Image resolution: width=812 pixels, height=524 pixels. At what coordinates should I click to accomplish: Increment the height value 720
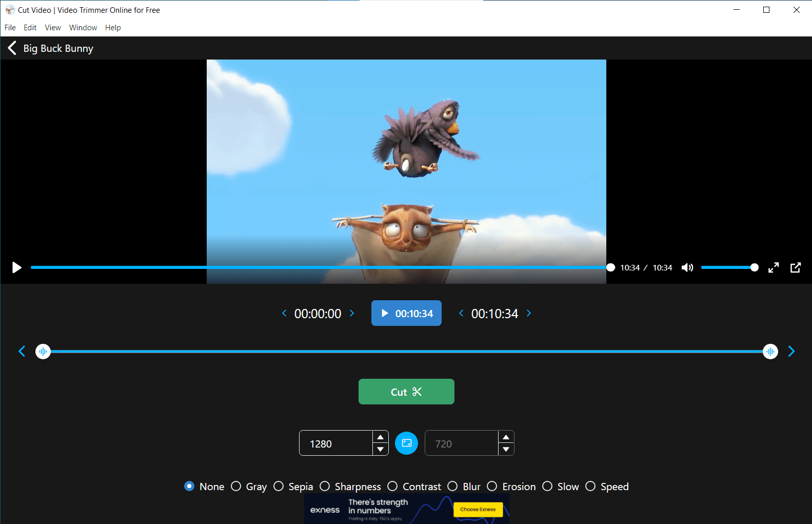click(x=506, y=437)
